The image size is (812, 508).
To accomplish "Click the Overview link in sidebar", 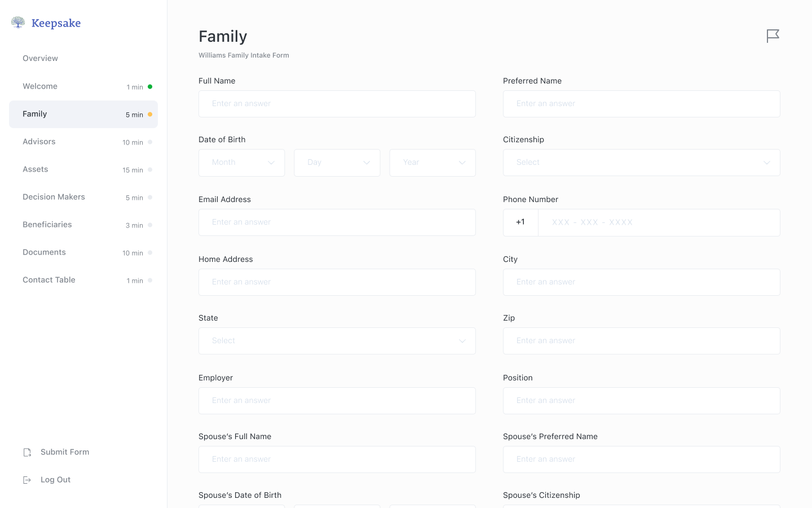I will click(x=41, y=59).
